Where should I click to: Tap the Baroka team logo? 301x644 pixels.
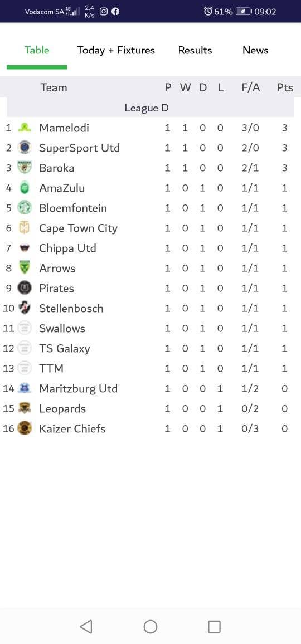(x=25, y=168)
